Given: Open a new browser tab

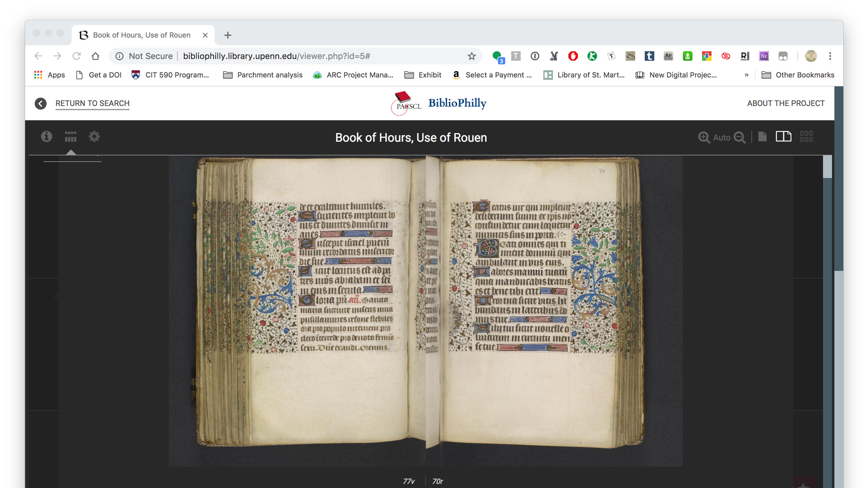Looking at the screenshot, I should (x=228, y=35).
